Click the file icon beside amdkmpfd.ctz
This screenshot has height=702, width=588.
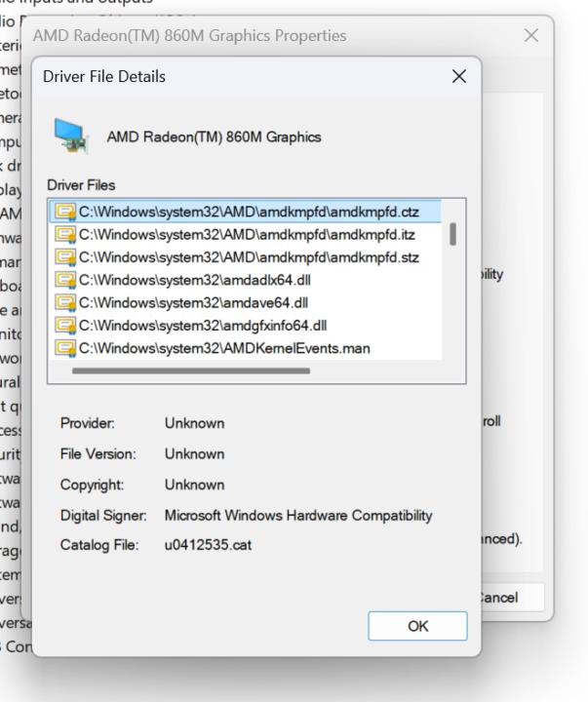click(x=65, y=213)
